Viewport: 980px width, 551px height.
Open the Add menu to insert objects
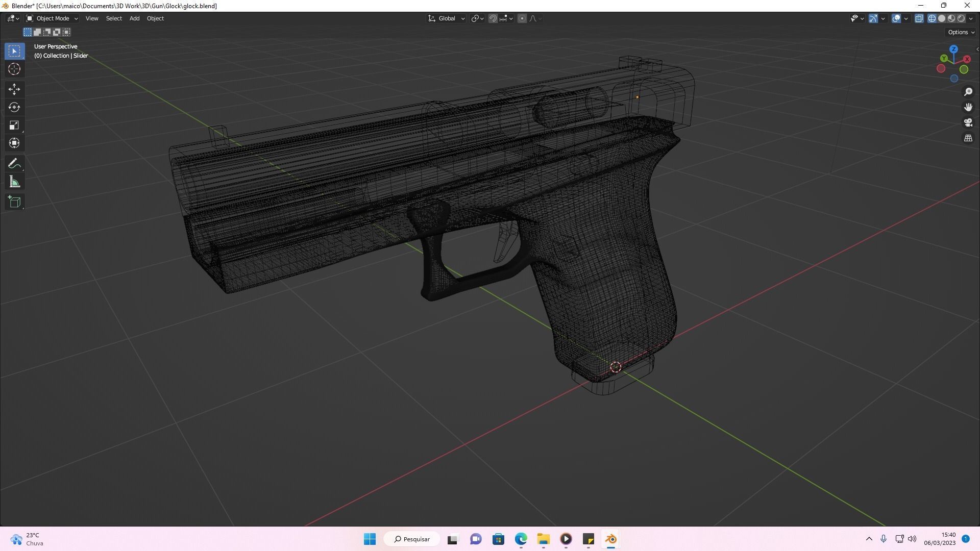134,18
